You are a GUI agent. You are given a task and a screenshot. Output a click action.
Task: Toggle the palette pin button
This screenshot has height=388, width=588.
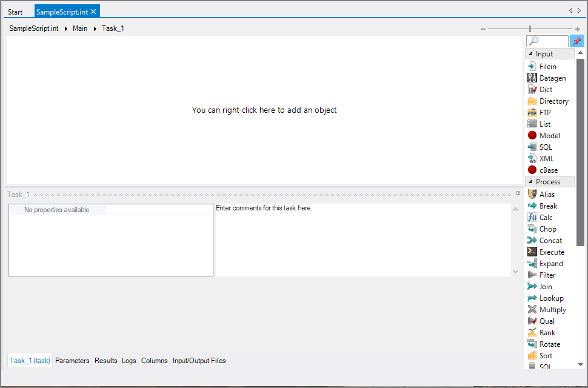(x=576, y=41)
